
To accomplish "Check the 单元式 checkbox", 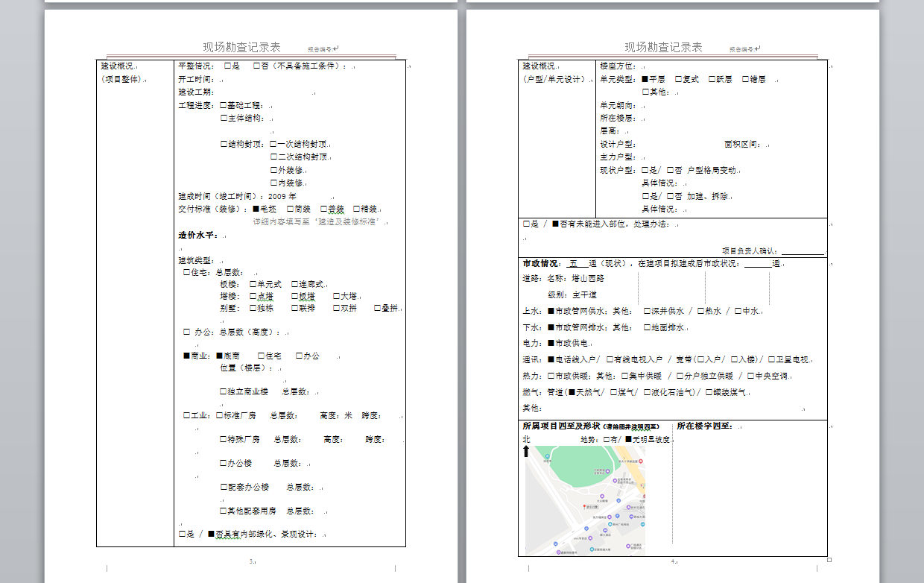I will click(253, 284).
